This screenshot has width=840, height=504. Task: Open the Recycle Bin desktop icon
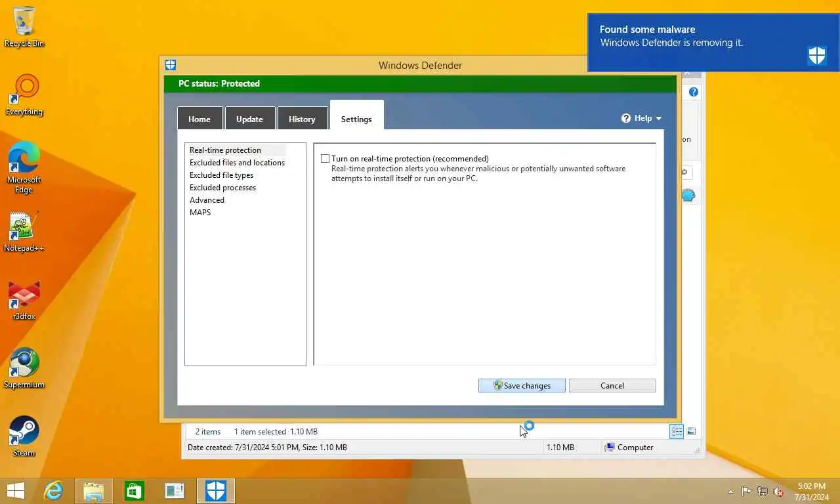(x=24, y=26)
